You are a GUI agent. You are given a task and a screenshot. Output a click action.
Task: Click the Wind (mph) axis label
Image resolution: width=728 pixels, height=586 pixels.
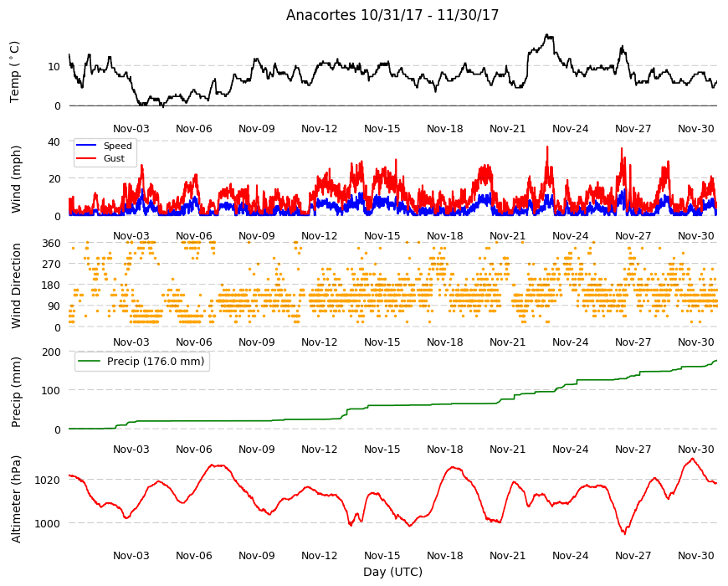point(16,179)
